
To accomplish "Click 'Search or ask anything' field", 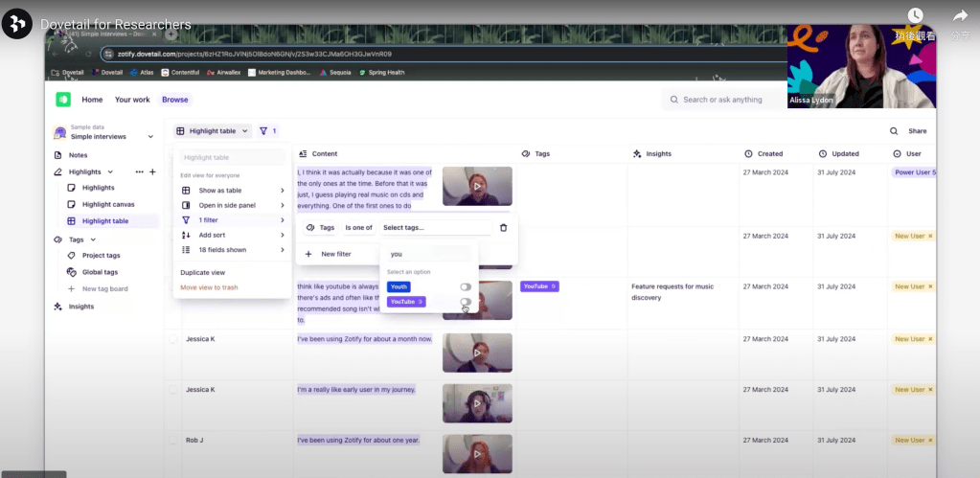I will coord(722,100).
